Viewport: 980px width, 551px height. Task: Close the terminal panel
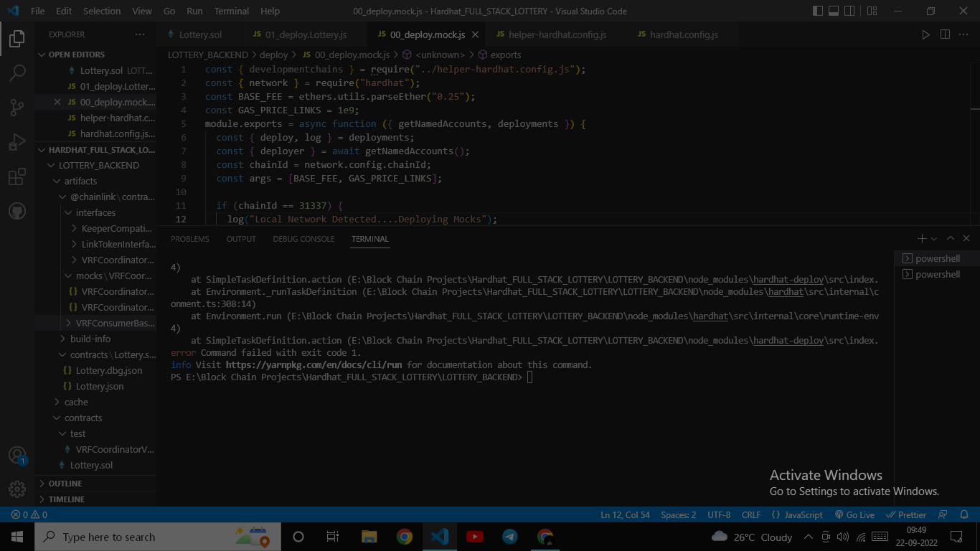coord(966,239)
